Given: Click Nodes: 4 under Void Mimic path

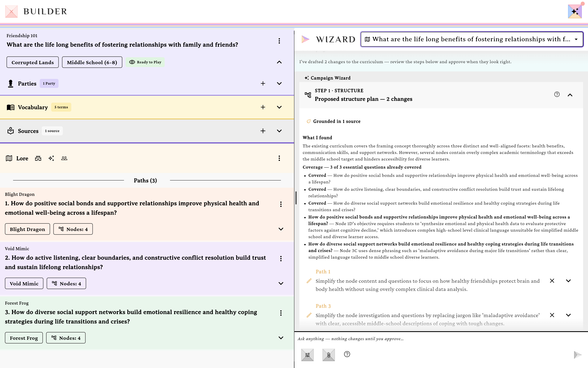Looking at the screenshot, I should [x=66, y=284].
